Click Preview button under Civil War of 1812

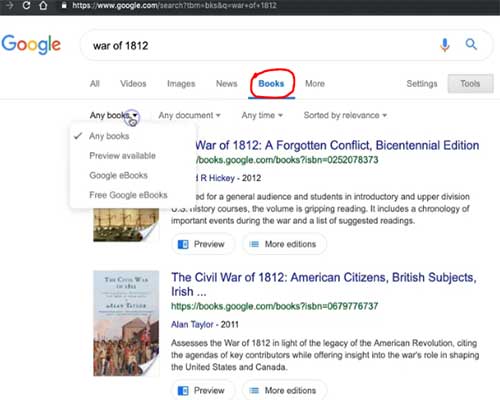point(203,390)
